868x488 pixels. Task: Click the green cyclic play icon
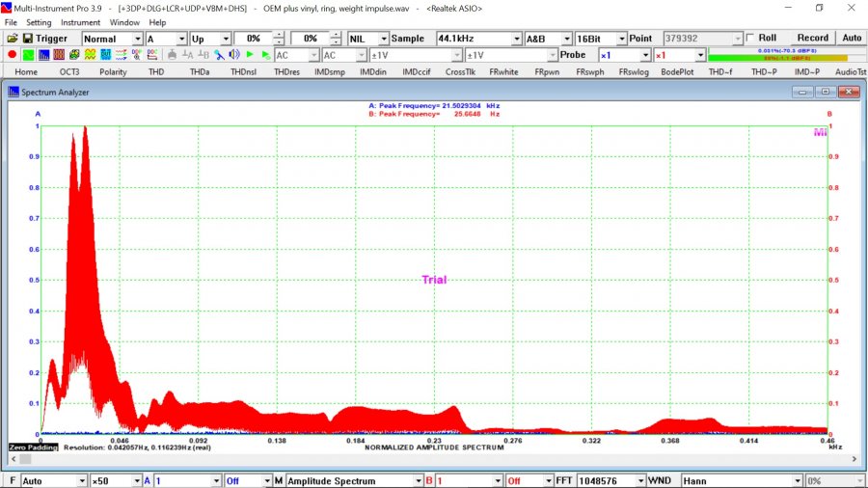click(266, 55)
